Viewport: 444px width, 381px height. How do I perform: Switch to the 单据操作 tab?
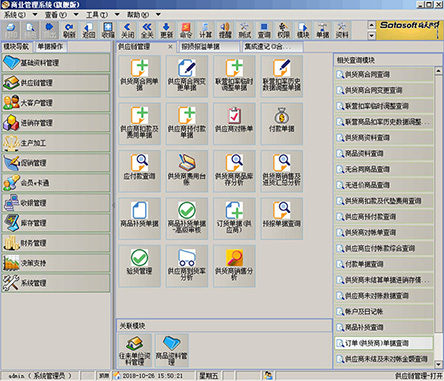pos(50,47)
